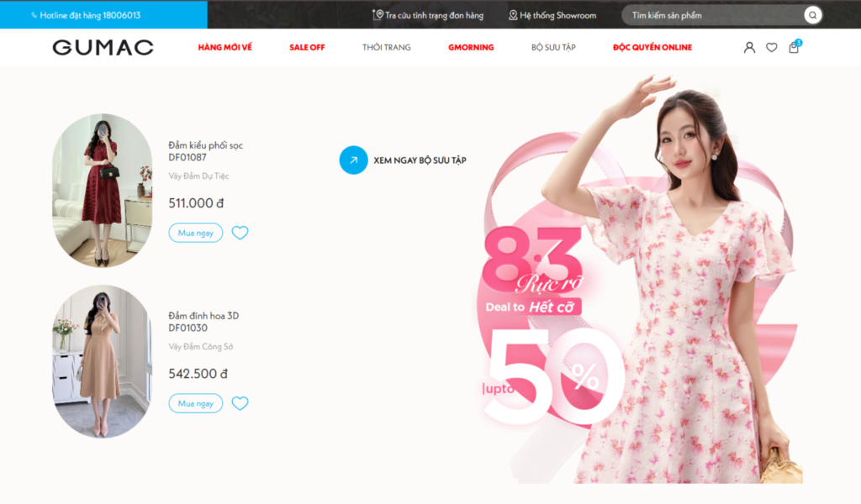
Task: Click XEM NGAY BỘ SƯU TẬP link
Action: click(420, 160)
